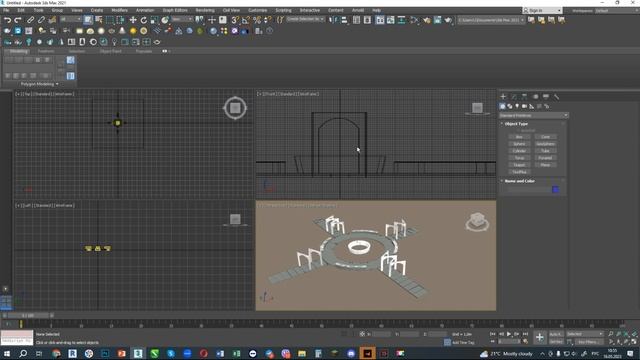Click the Plane primitive button
The image size is (640, 360).
(545, 165)
